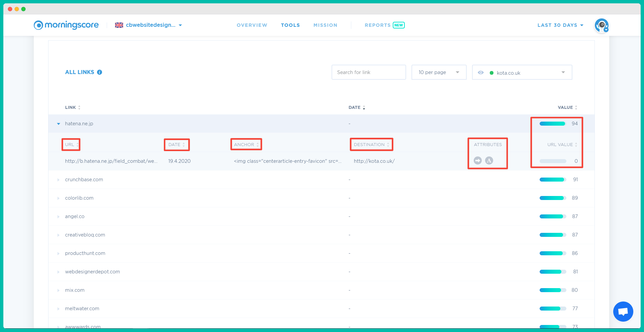Expand the webdesignerdepot.com row
This screenshot has width=644, height=332.
tap(59, 272)
